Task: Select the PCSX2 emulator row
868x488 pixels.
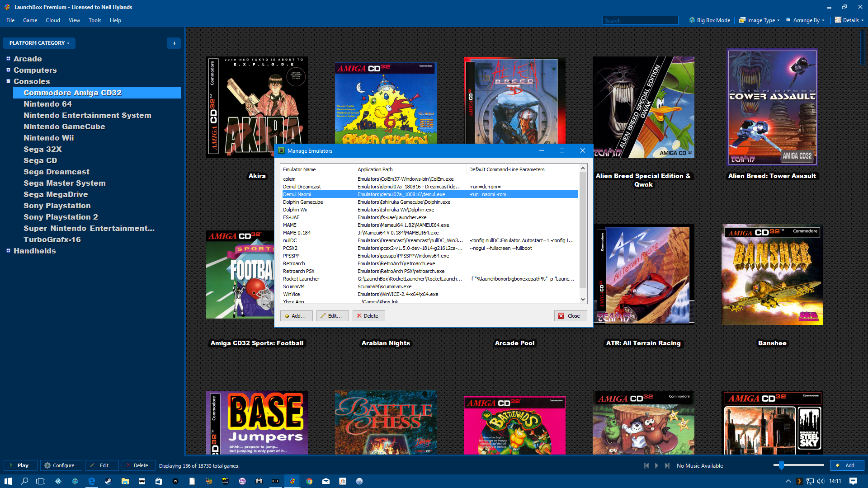Action: pos(429,248)
